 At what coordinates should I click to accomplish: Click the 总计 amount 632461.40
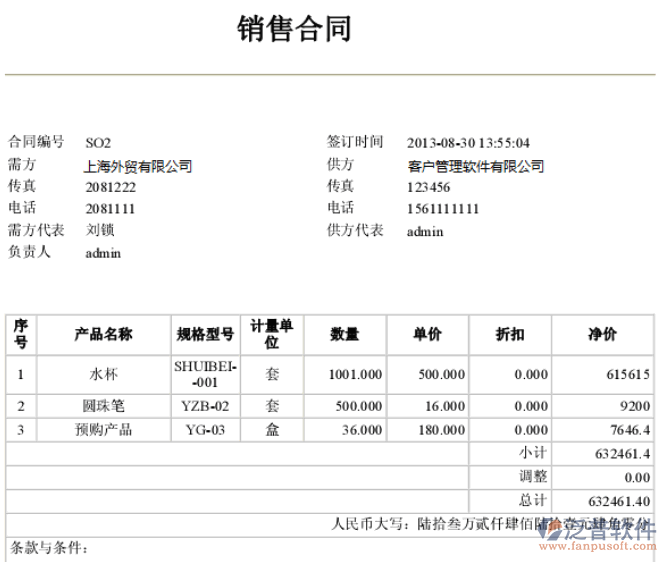coord(619,501)
